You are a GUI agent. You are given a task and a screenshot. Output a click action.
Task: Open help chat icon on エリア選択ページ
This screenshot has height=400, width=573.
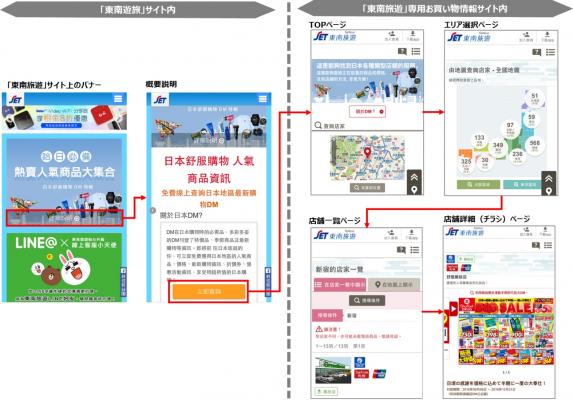(x=536, y=53)
